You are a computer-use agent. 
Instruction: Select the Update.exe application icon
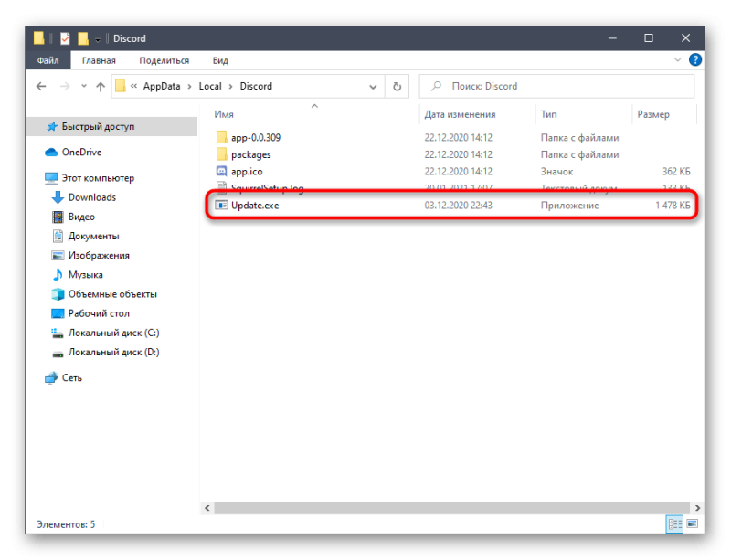pyautogui.click(x=221, y=206)
